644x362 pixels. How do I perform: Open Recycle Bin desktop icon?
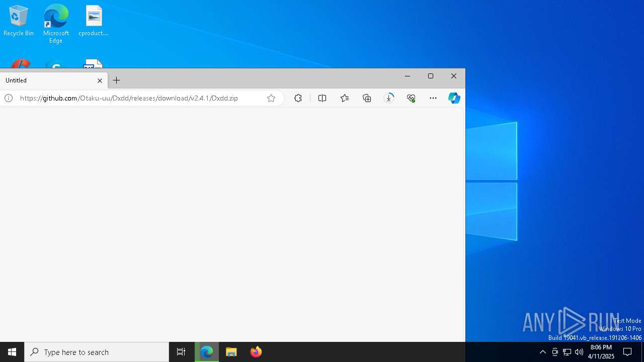tap(19, 21)
